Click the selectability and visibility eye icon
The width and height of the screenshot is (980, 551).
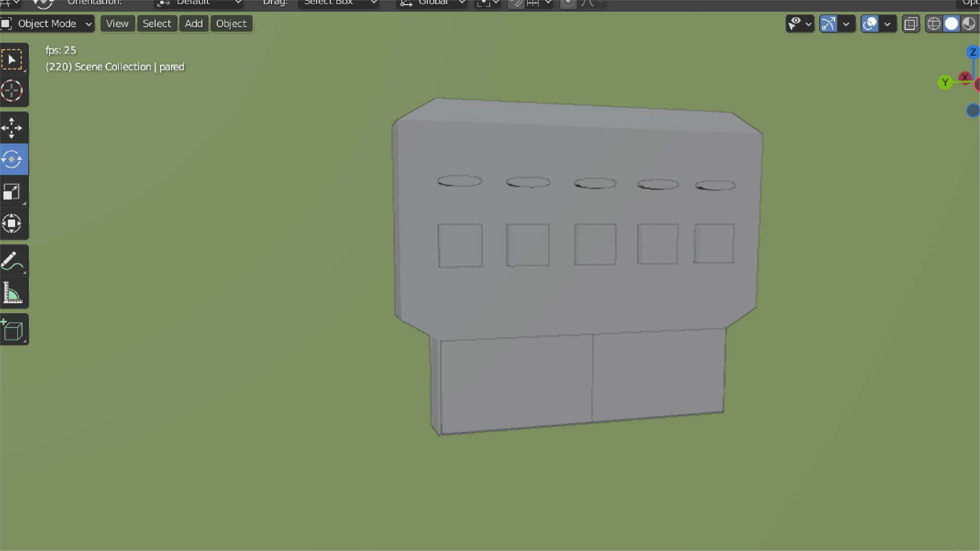click(x=794, y=23)
